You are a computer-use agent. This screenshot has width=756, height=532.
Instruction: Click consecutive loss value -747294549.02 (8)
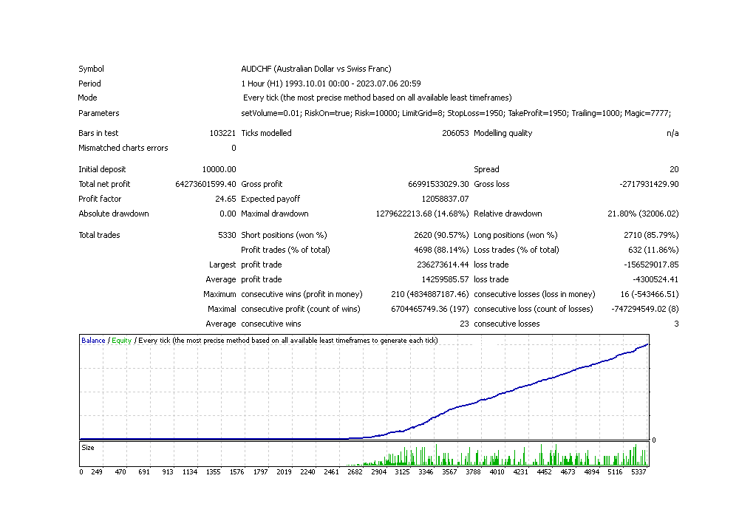[x=645, y=310]
